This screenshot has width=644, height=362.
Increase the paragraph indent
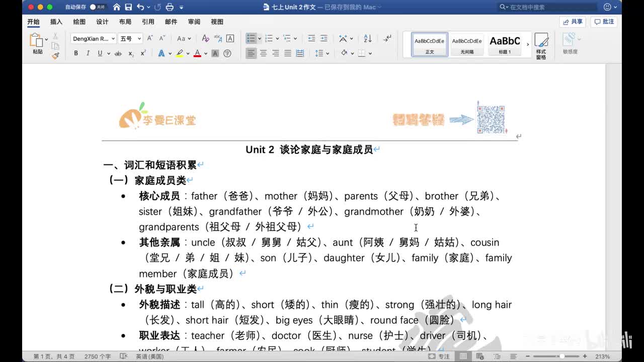click(x=324, y=38)
